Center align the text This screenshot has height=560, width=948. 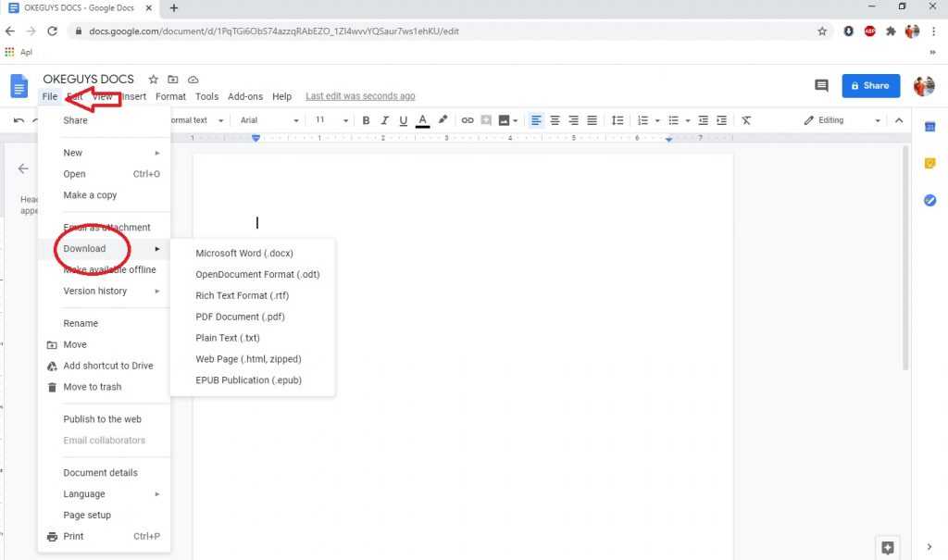pyautogui.click(x=555, y=120)
